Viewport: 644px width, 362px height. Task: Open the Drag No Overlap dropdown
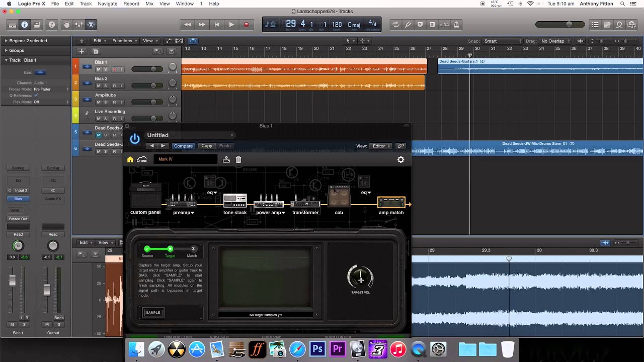pos(555,41)
